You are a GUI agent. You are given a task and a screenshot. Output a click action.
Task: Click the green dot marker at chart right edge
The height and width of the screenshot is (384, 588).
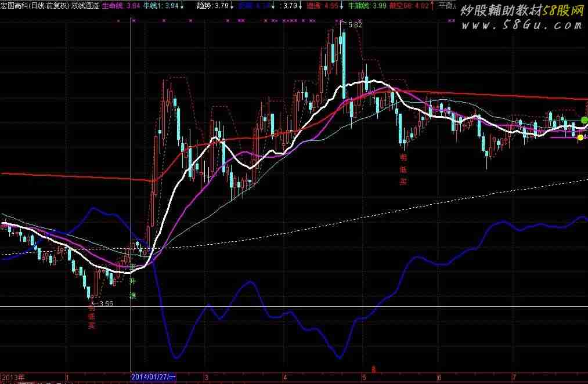tap(585, 120)
